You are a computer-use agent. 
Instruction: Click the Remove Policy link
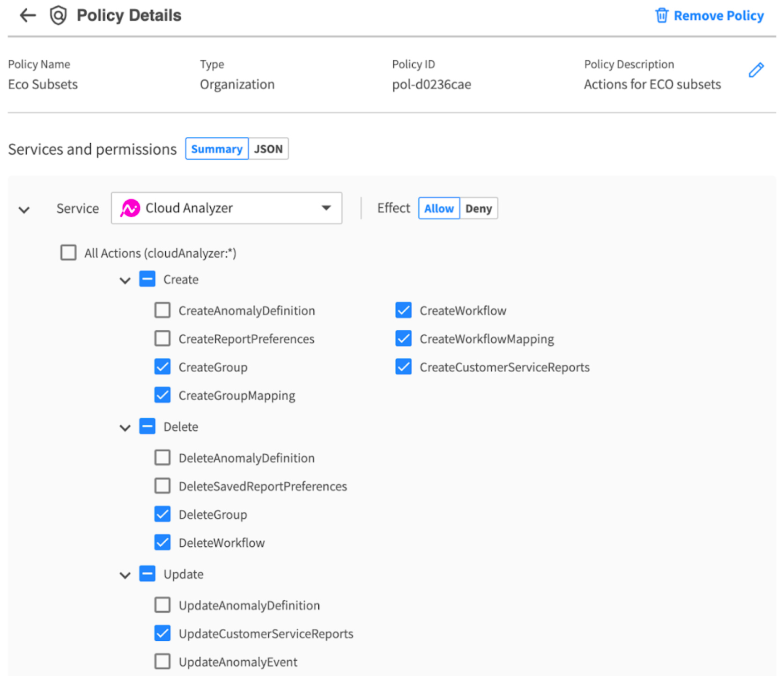(718, 15)
